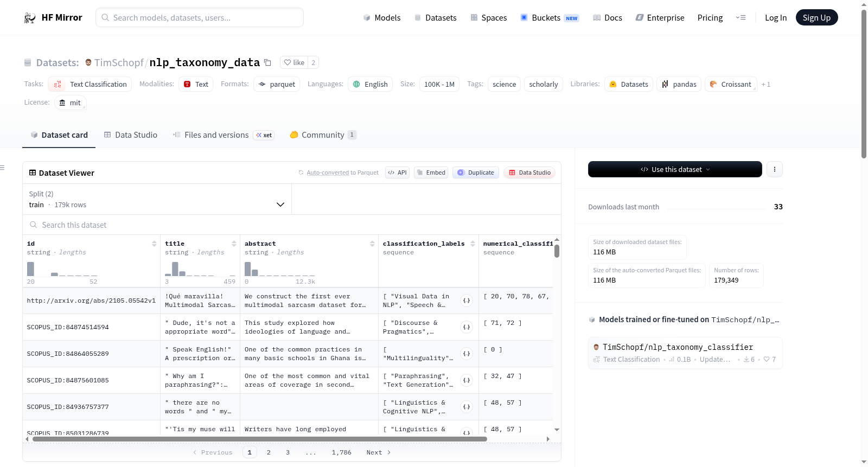Select the science tag
This screenshot has width=868, height=467.
tap(505, 84)
